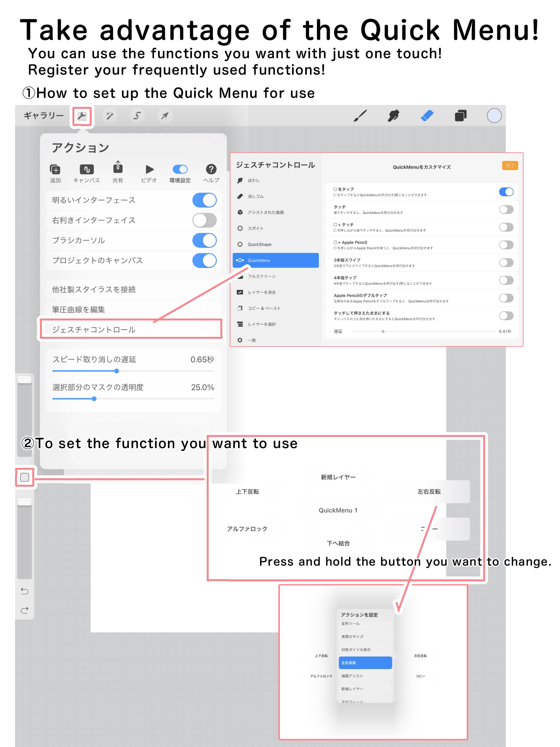This screenshot has height=747, width=560.
Task: Click the redo arrow on sidebar
Action: pyautogui.click(x=25, y=610)
